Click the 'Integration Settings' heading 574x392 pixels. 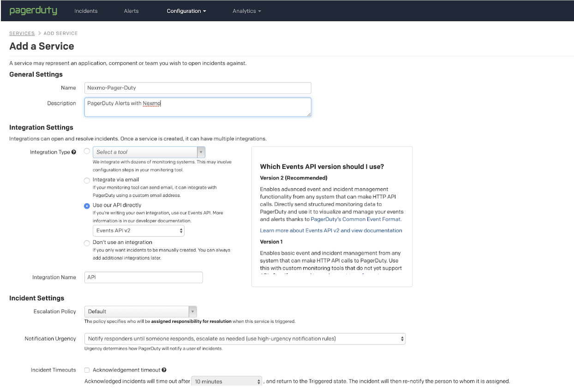tap(41, 127)
